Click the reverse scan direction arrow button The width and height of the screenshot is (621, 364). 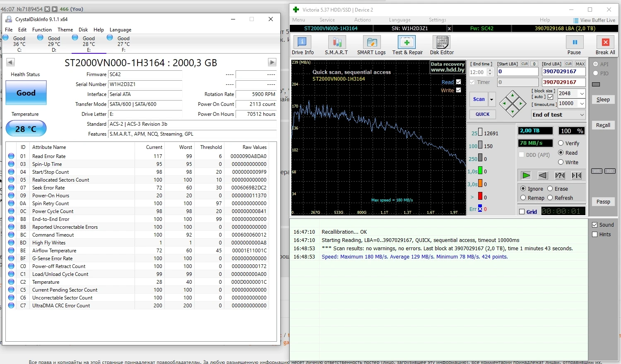point(543,175)
